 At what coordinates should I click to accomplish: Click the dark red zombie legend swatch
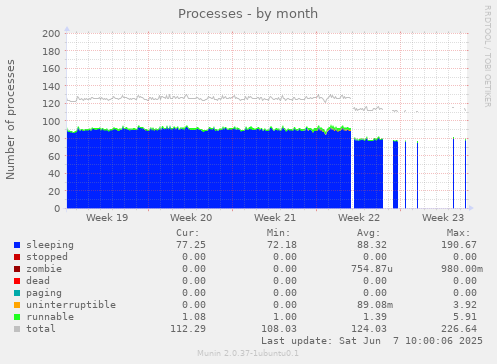[x=17, y=269]
